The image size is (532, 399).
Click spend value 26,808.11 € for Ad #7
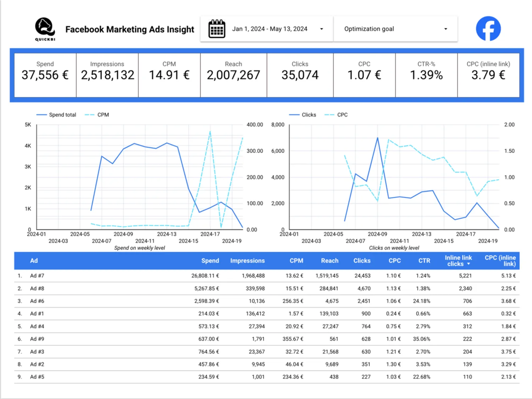(x=205, y=276)
